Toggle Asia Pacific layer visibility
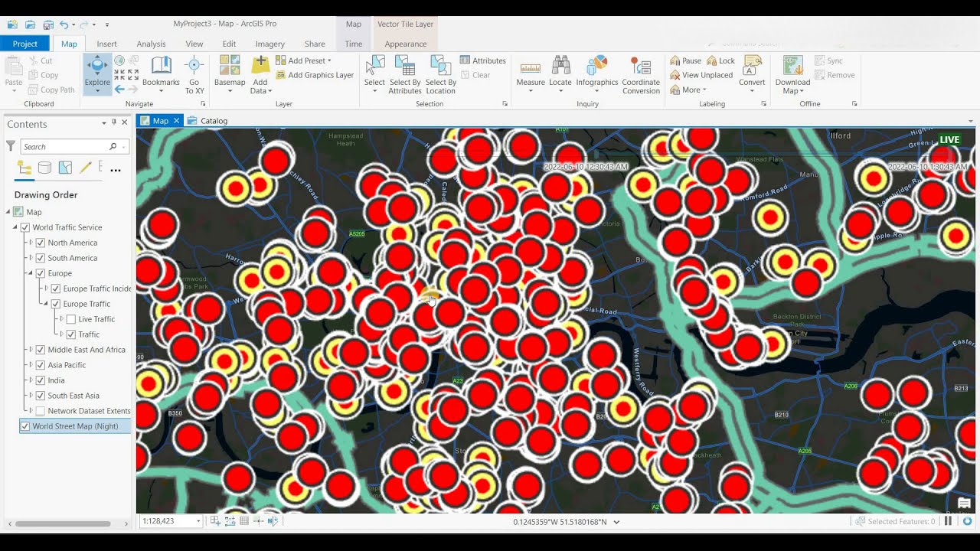This screenshot has height=551, width=980. click(41, 365)
